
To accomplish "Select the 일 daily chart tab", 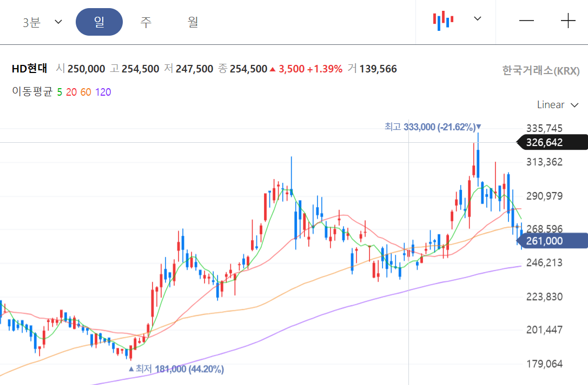I will click(x=99, y=22).
